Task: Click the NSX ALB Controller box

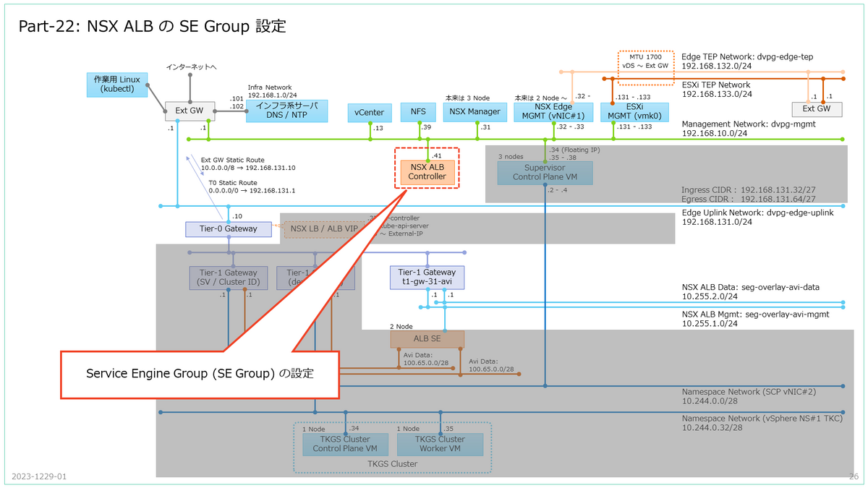Action: click(427, 171)
